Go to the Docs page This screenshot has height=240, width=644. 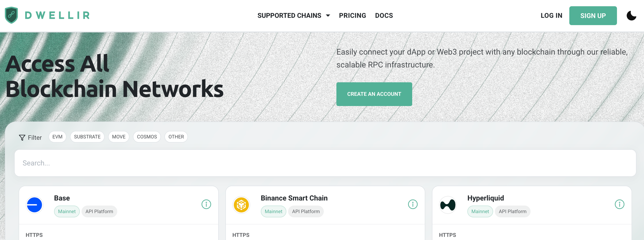click(x=384, y=15)
